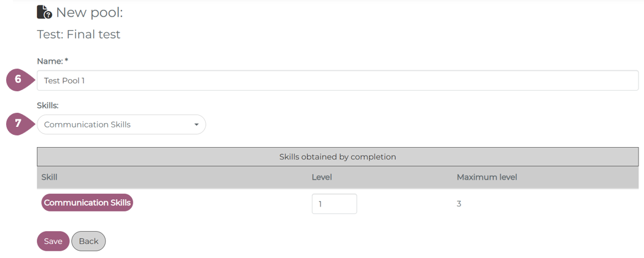Click the Name field label

pyautogui.click(x=50, y=61)
